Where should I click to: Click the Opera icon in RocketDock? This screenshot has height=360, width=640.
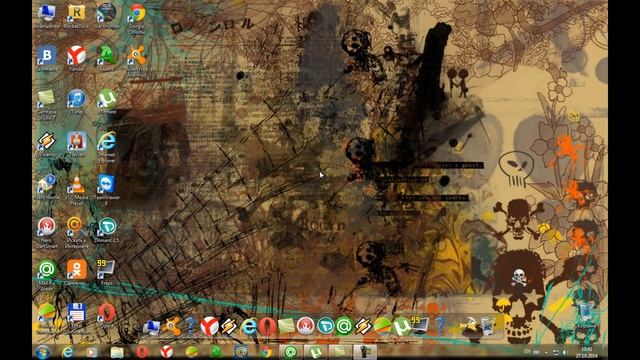[x=267, y=327]
